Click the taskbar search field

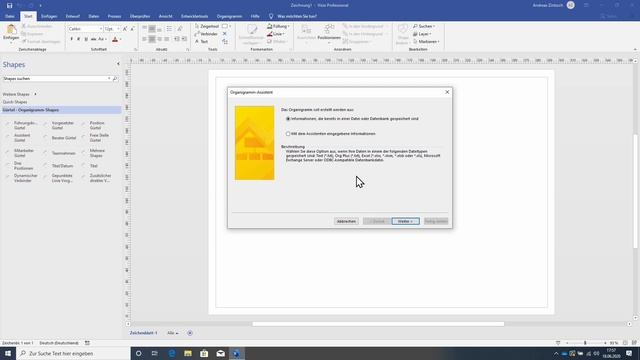(73, 353)
